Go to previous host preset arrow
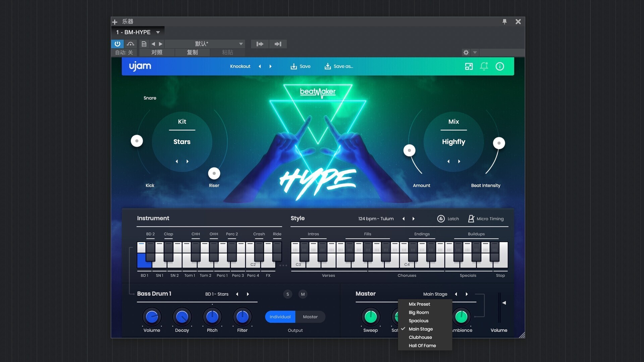This screenshot has width=644, height=362. pyautogui.click(x=153, y=44)
